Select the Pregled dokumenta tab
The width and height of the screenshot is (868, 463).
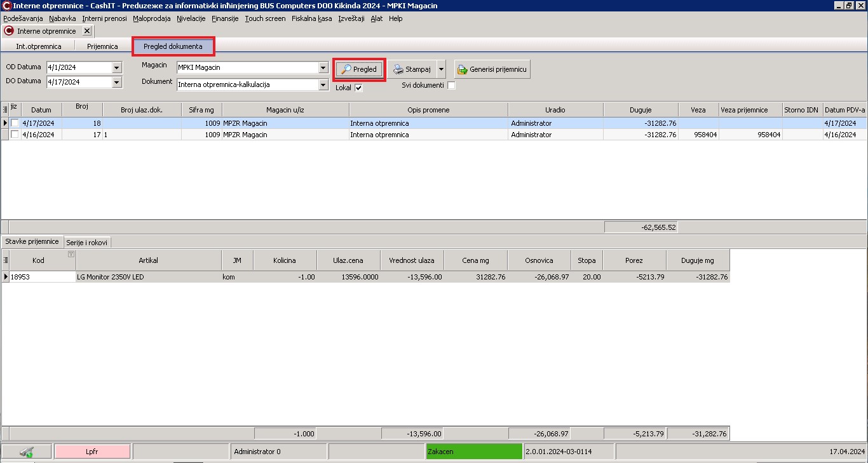tap(173, 46)
